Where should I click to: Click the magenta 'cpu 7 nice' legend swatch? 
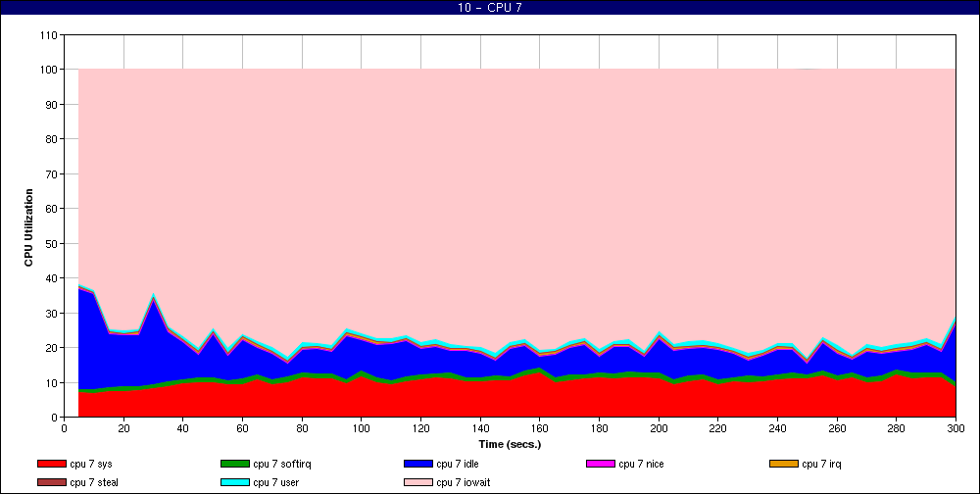coord(601,464)
